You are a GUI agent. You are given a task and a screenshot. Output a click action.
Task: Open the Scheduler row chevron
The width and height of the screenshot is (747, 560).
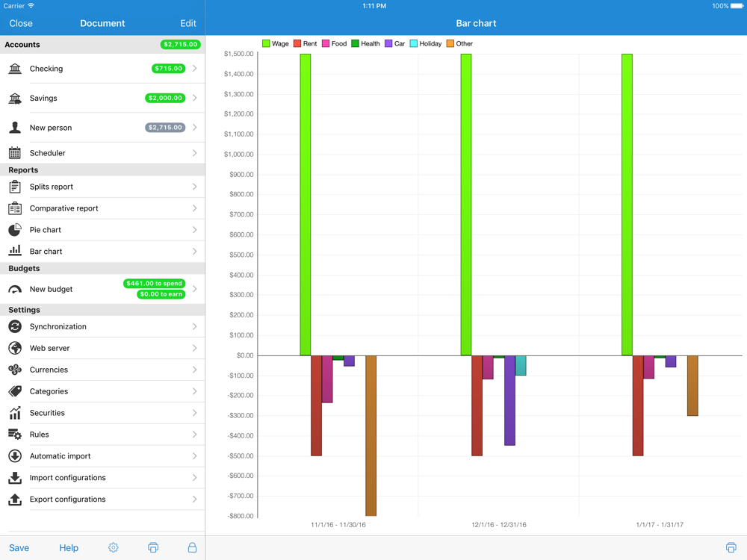(195, 153)
